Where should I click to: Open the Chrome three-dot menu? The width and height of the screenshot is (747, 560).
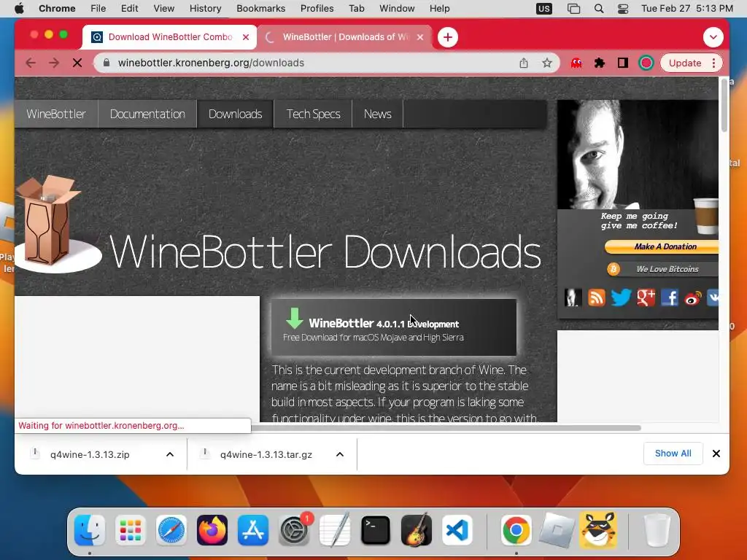[713, 63]
